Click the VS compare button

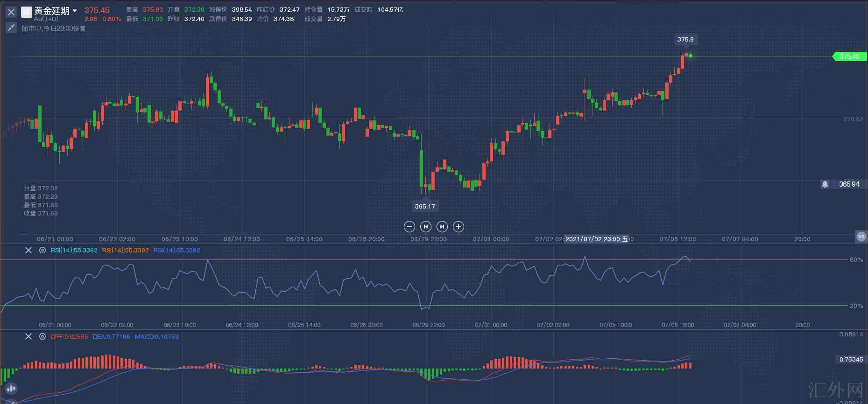click(861, 237)
